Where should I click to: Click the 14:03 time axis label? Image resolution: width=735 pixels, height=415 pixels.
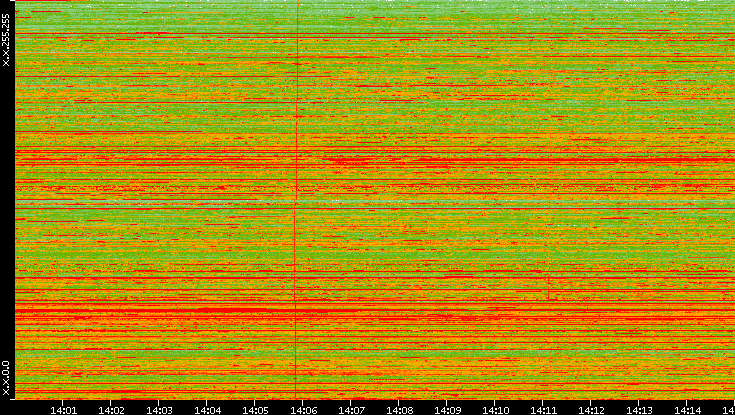(x=159, y=410)
